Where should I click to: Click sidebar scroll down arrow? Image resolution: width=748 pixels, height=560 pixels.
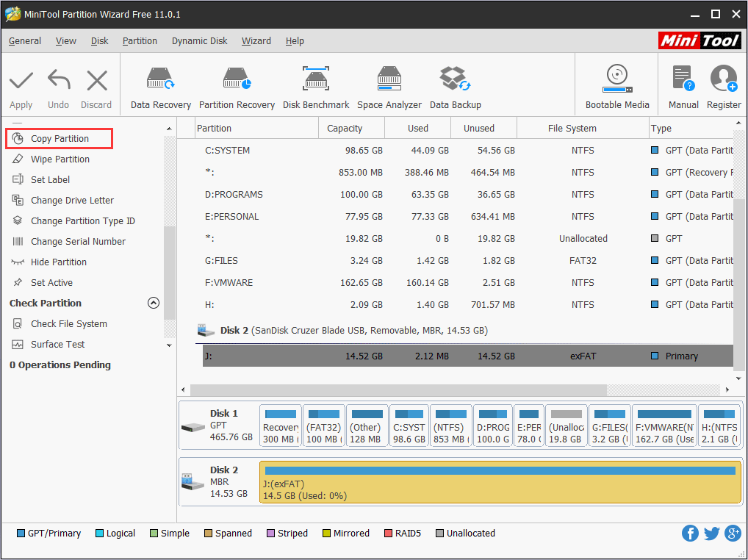point(169,345)
